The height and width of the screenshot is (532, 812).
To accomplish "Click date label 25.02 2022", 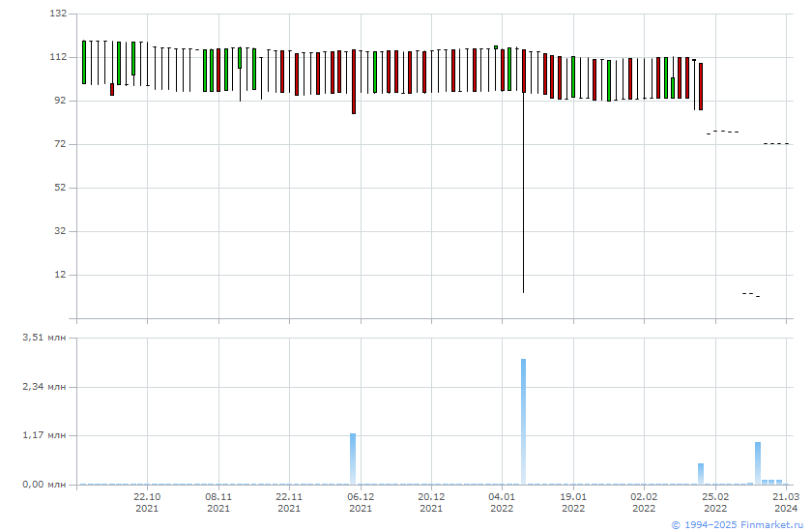I will (715, 502).
